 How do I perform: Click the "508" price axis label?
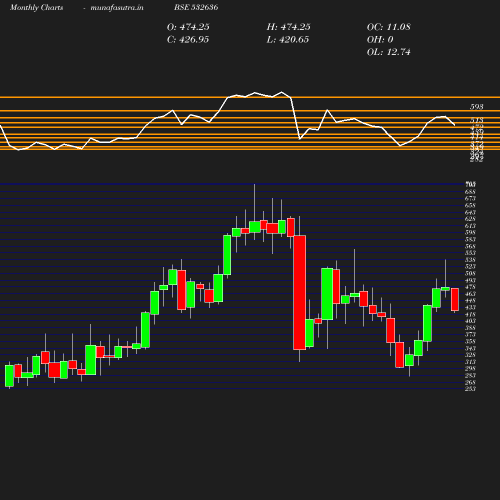(x=470, y=273)
